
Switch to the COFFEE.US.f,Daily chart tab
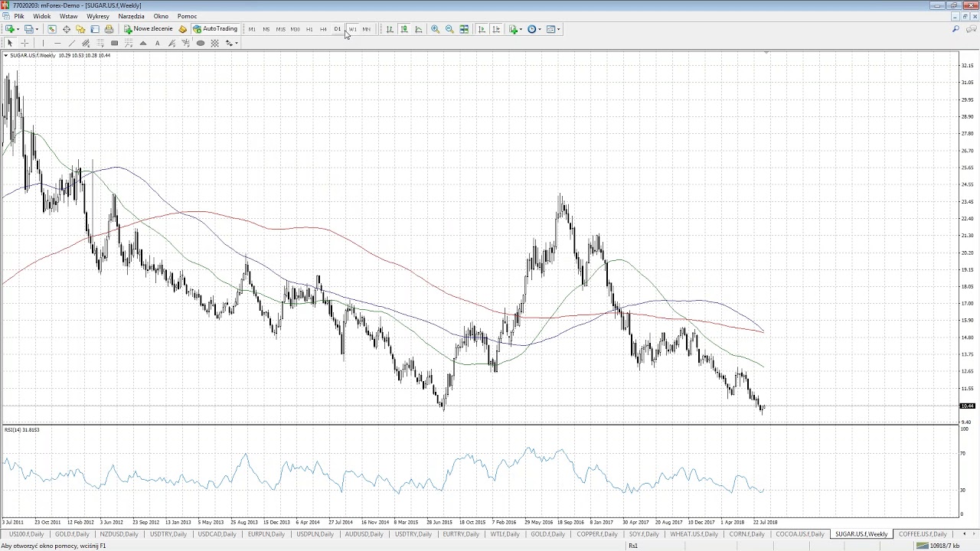pyautogui.click(x=923, y=534)
